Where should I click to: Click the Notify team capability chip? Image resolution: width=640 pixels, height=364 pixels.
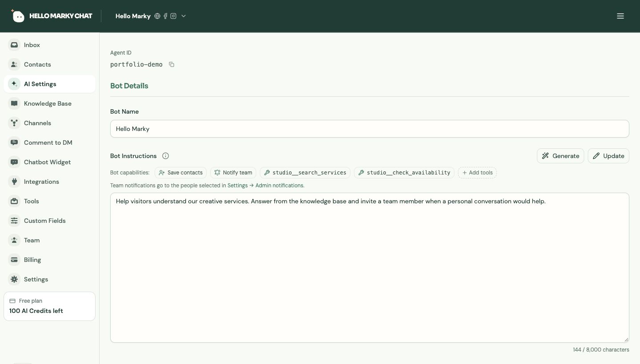click(x=233, y=173)
